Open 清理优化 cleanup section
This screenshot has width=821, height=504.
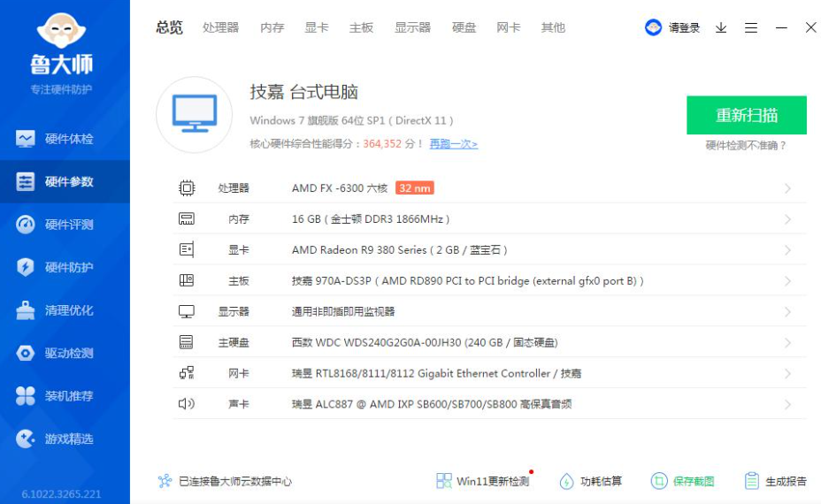coord(65,310)
